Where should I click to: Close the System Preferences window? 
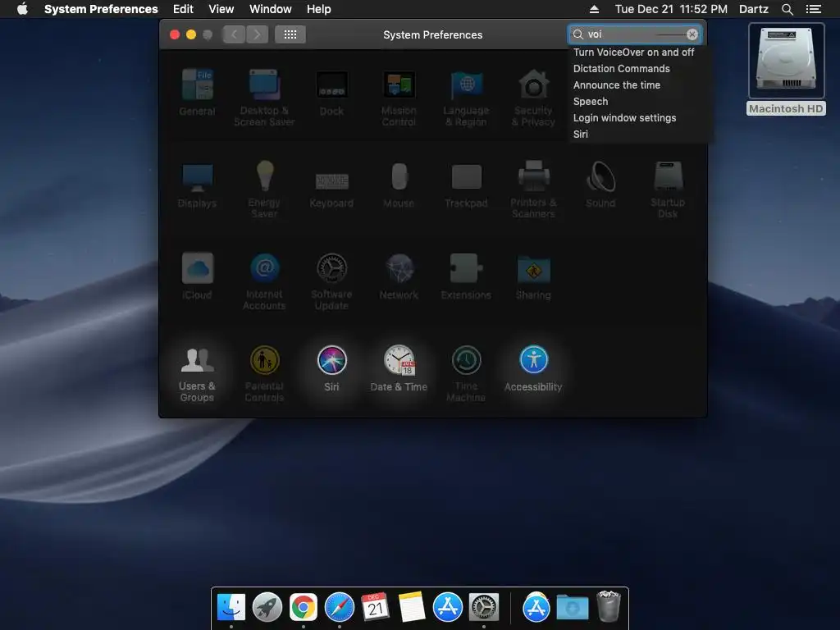(x=175, y=34)
